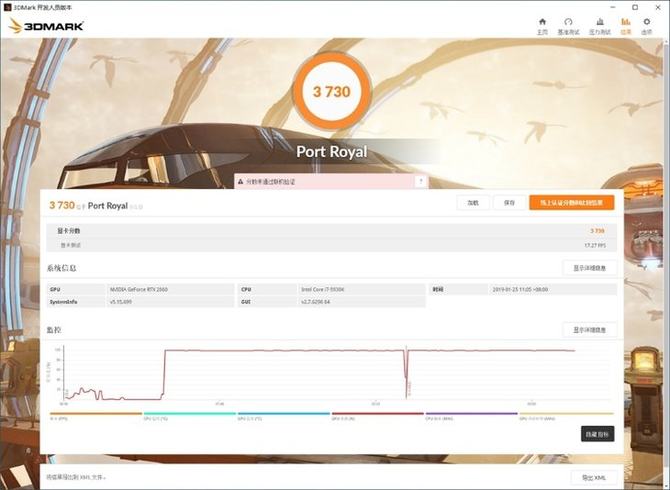Click the NVIDIA GeForce RTX 2060 GPU value

pyautogui.click(x=139, y=290)
